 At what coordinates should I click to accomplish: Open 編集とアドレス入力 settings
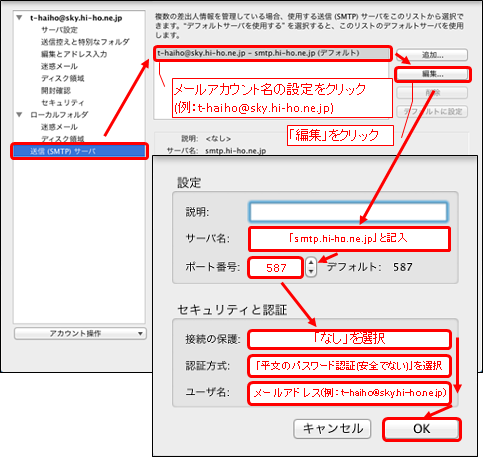tap(74, 54)
